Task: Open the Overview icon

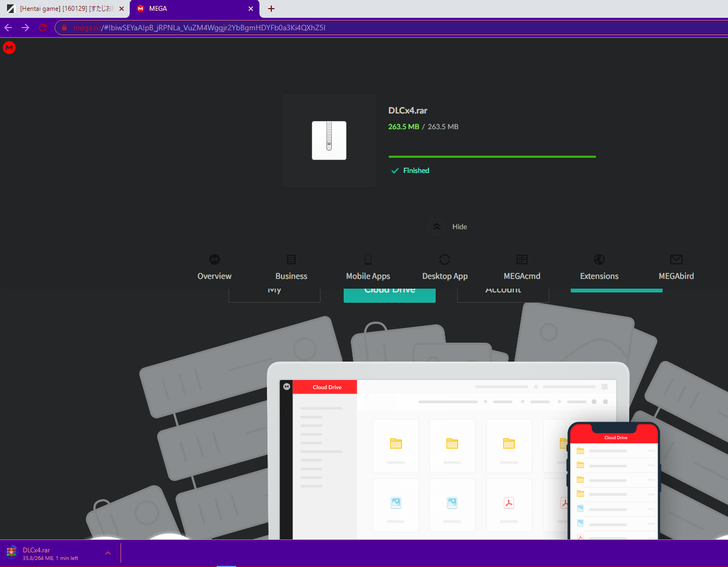Action: coord(215,259)
